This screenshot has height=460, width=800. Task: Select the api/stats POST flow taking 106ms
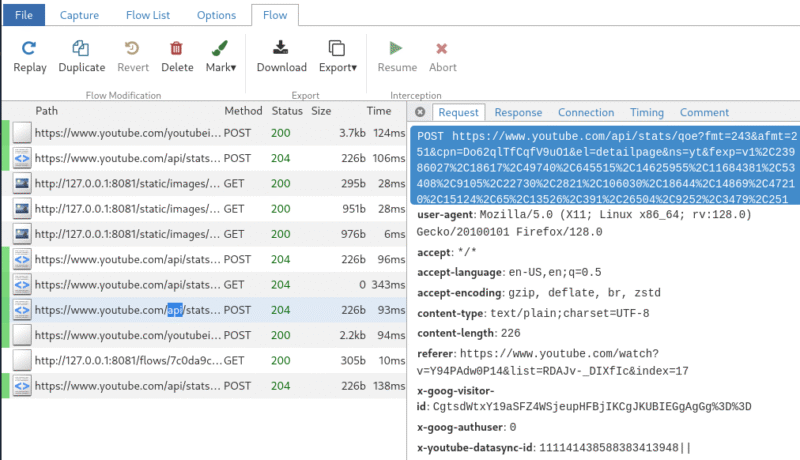204,158
